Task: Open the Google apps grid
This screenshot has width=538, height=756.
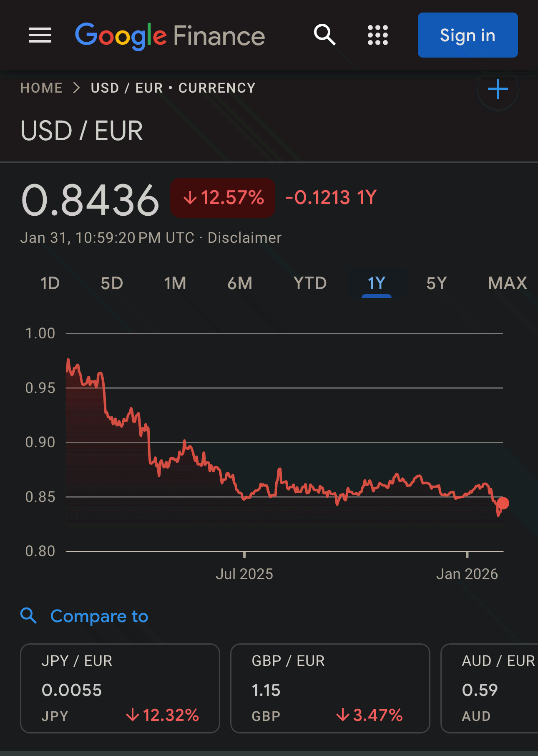Action: (x=377, y=35)
